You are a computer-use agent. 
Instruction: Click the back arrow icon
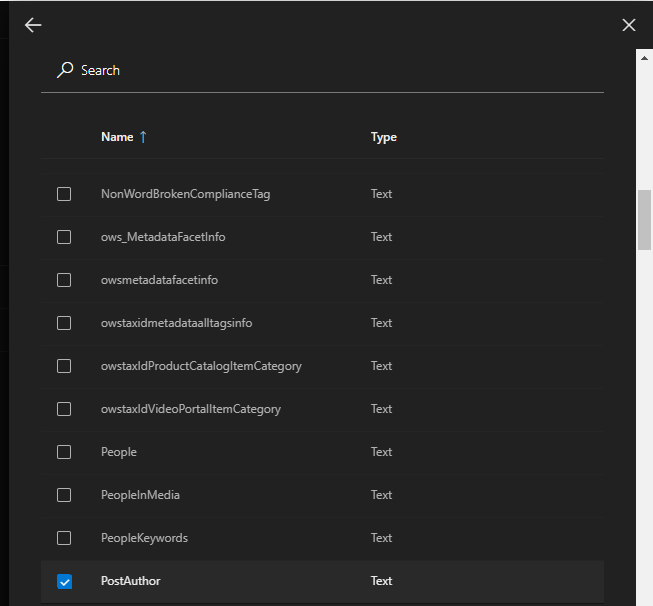33,25
